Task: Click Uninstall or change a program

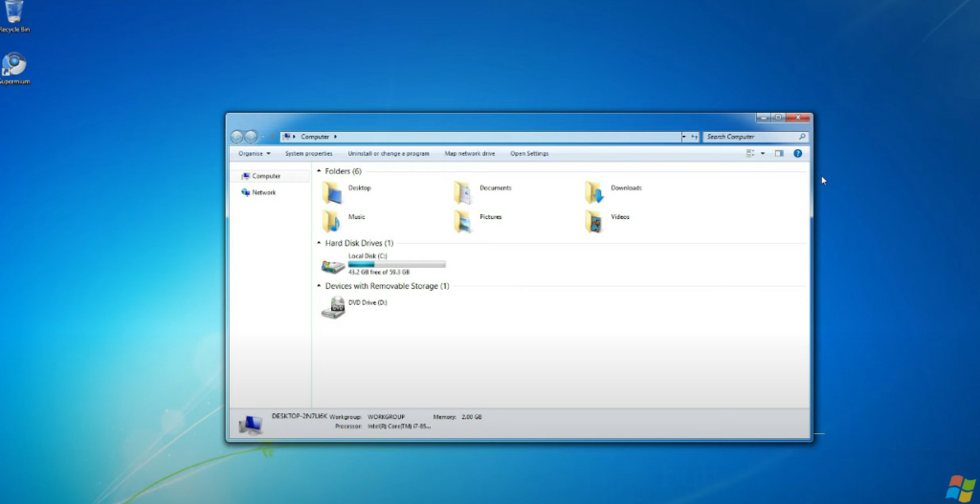Action: tap(389, 153)
